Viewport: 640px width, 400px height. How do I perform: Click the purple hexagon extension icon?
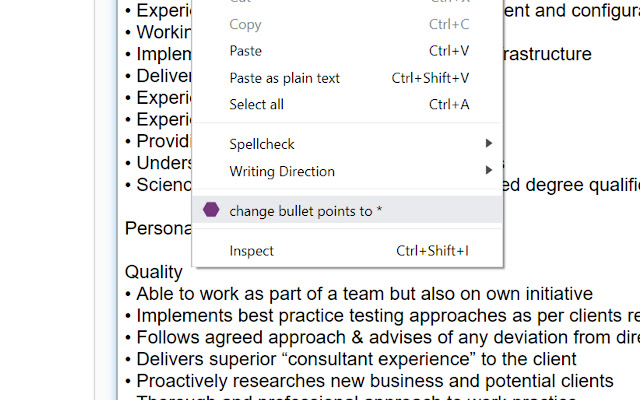(211, 210)
